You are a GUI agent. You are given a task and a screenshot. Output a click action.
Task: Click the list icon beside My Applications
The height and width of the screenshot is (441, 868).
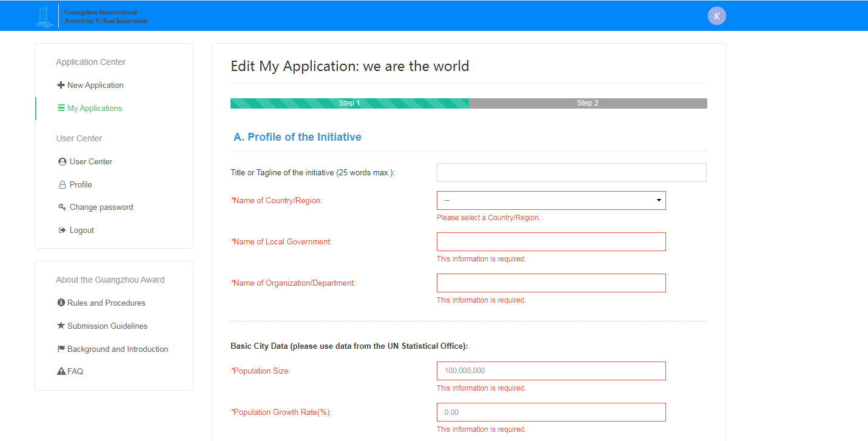[x=61, y=109]
